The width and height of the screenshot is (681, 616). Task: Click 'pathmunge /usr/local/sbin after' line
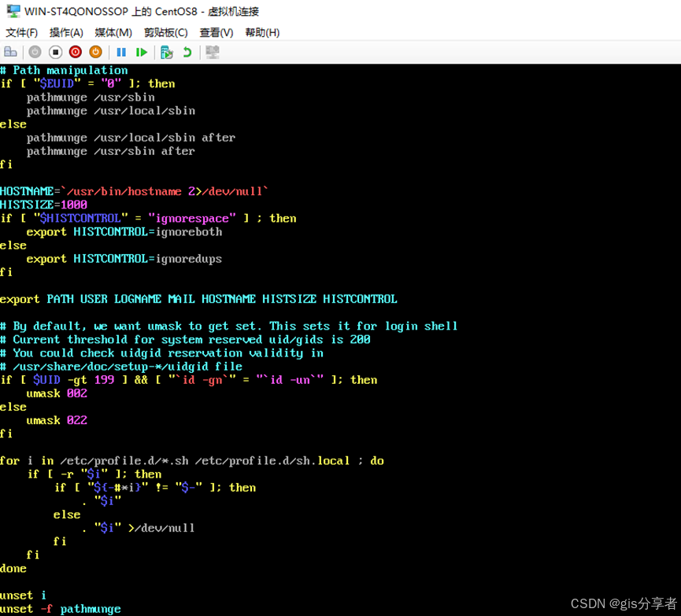tap(131, 138)
